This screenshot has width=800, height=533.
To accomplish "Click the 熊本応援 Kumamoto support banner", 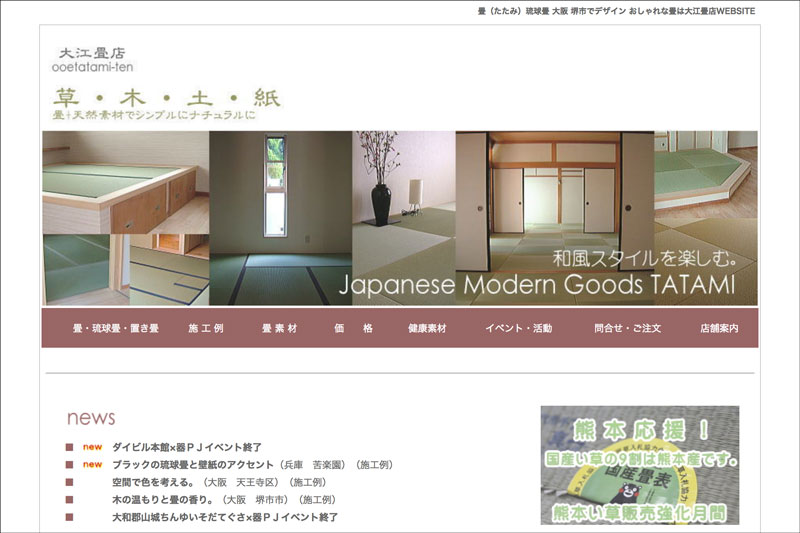I will (x=640, y=465).
